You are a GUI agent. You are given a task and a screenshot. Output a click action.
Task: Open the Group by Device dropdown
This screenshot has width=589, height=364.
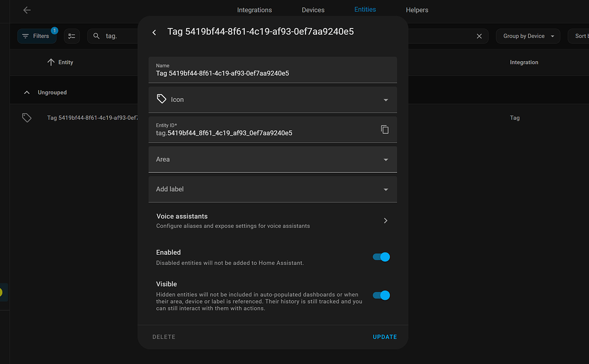tap(528, 36)
